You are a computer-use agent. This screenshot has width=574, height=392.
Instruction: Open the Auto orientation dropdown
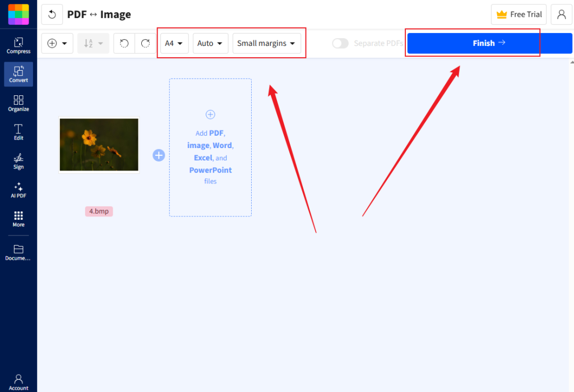[210, 43]
